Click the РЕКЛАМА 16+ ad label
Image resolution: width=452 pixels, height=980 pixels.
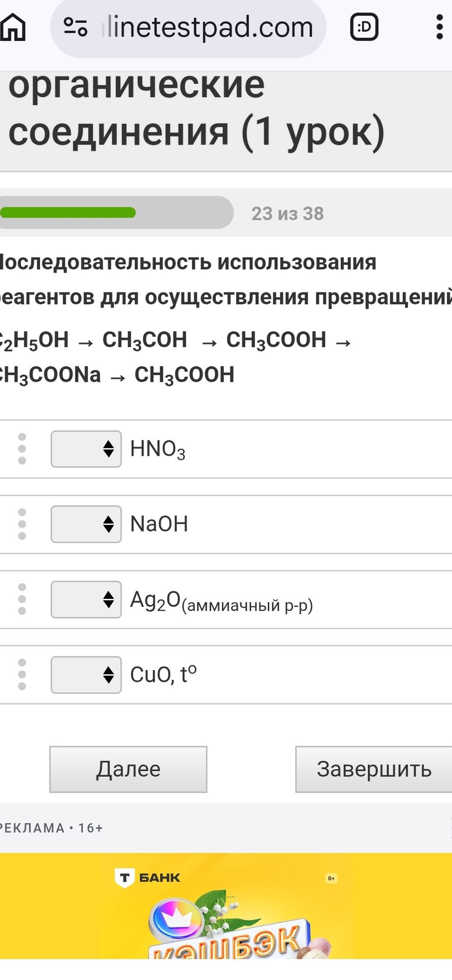51,828
